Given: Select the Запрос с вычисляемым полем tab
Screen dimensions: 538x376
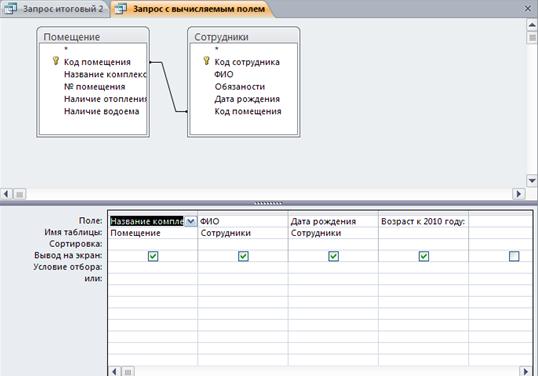Looking at the screenshot, I should [192, 9].
